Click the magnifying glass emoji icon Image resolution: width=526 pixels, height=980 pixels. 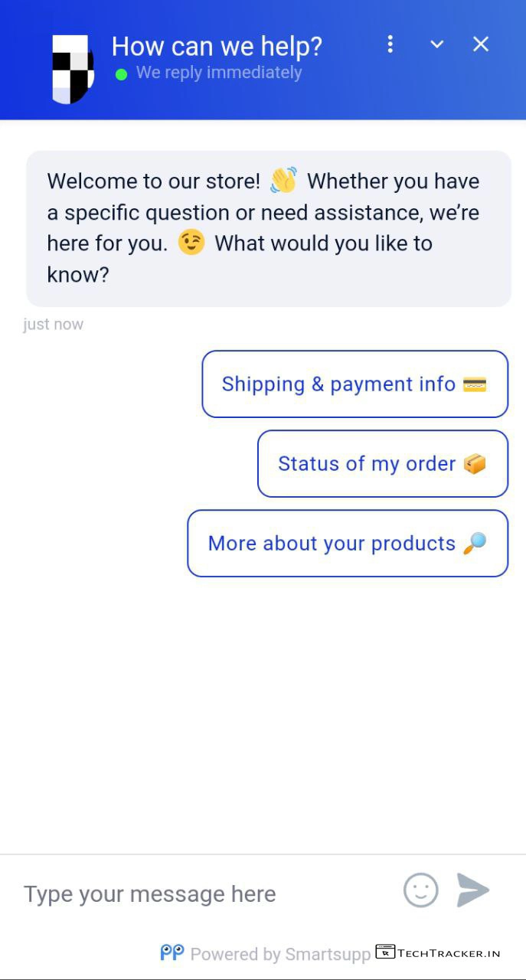[x=475, y=544]
